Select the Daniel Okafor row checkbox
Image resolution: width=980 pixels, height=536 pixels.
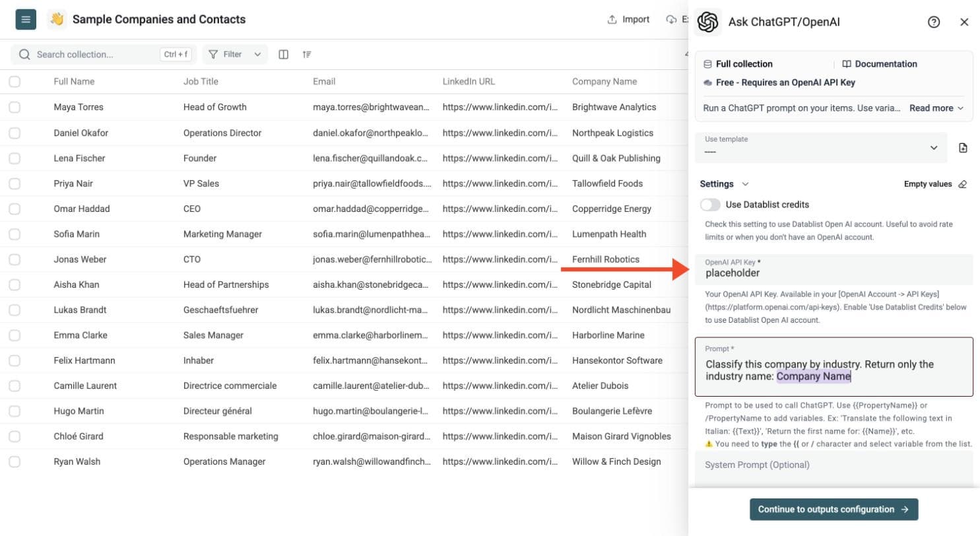[15, 133]
